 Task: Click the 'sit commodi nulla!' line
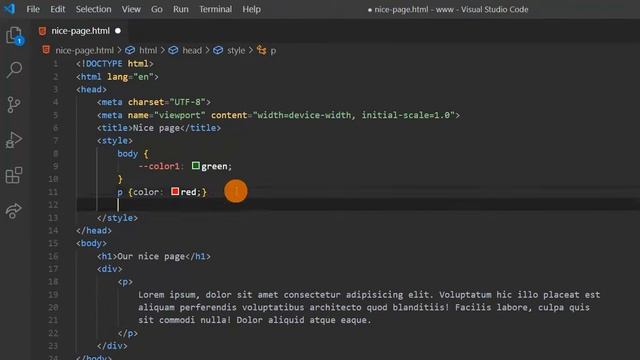255,320
